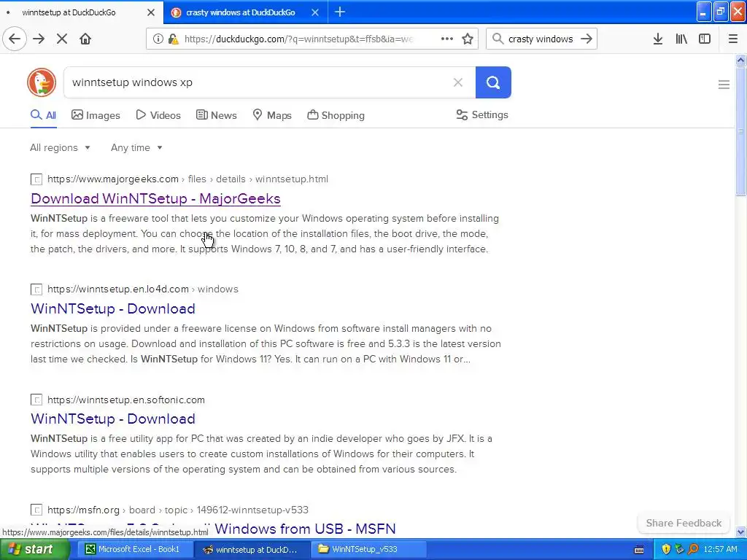Click the msfn.org result favicon
747x560 pixels.
click(x=36, y=510)
